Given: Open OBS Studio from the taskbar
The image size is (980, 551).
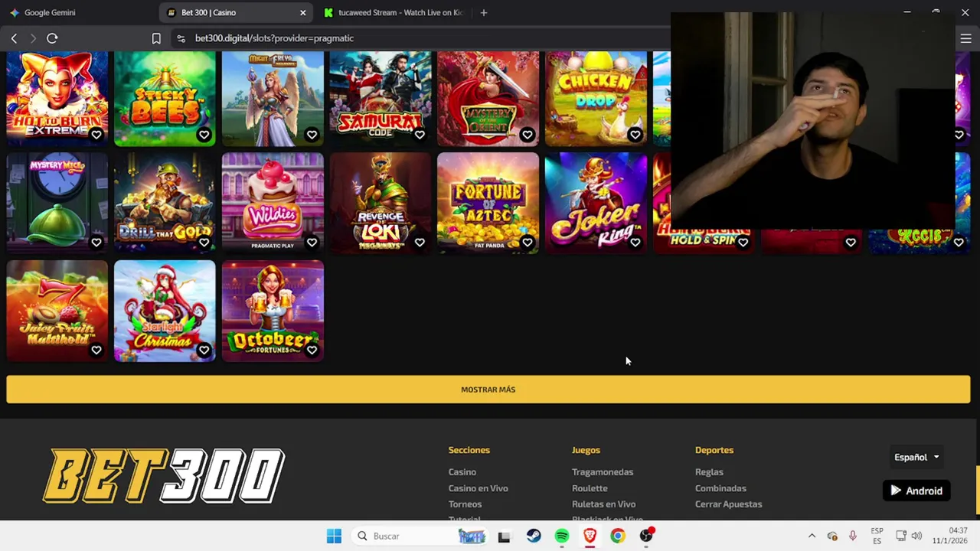Looking at the screenshot, I should click(646, 536).
